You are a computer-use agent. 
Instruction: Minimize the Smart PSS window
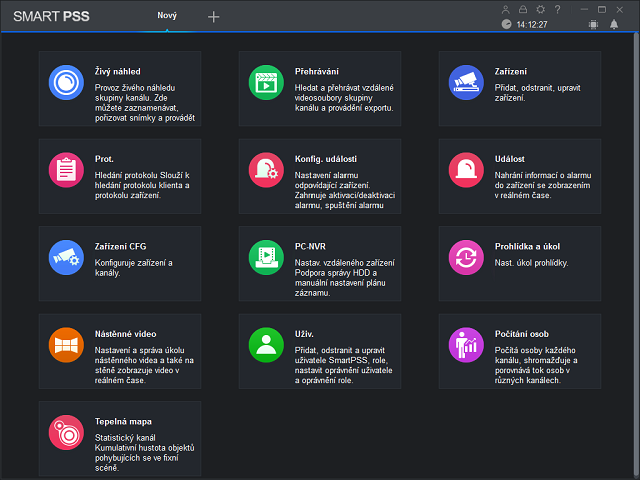[584, 9]
